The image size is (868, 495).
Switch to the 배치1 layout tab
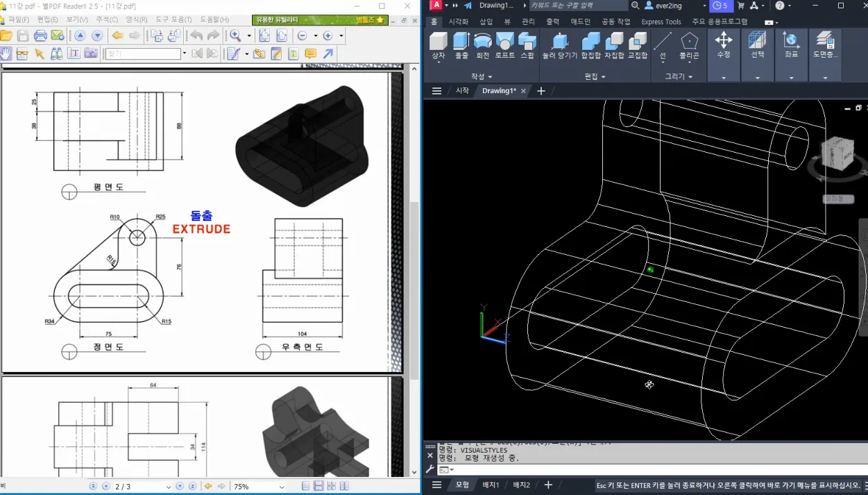point(491,485)
